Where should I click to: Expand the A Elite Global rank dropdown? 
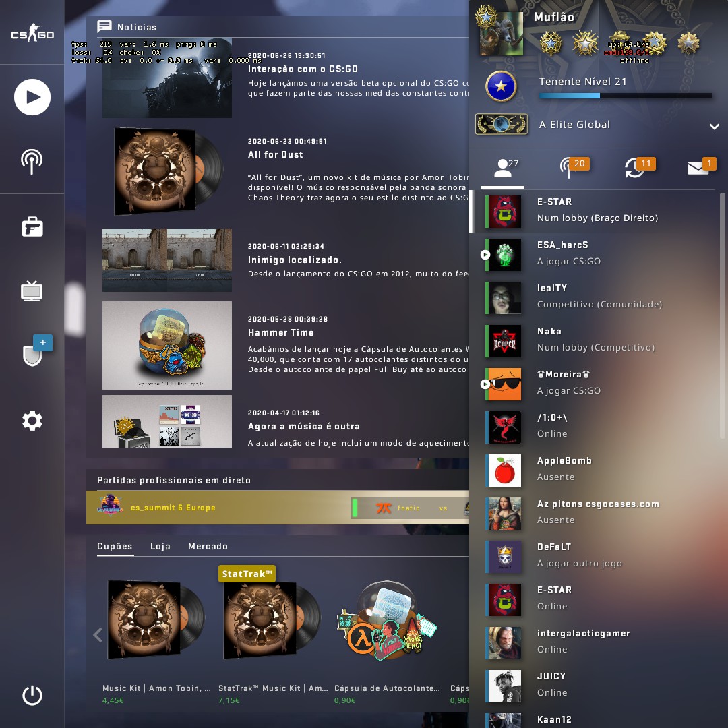pos(714,126)
